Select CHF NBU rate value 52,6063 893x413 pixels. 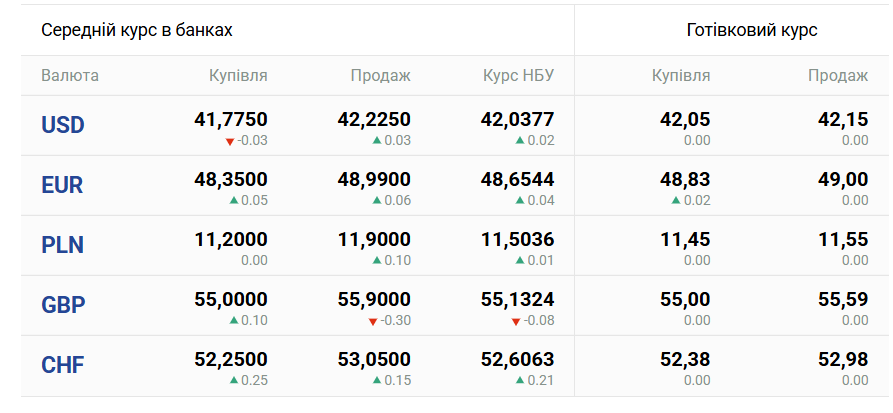click(517, 359)
